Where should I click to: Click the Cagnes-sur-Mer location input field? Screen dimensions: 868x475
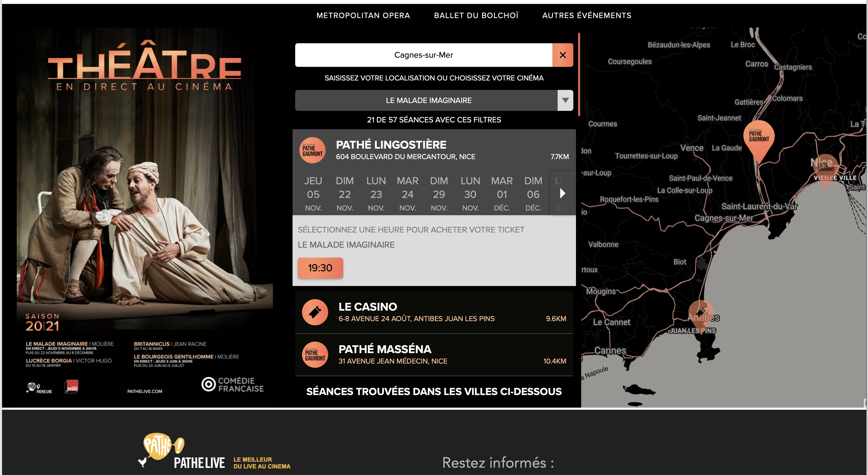point(424,55)
